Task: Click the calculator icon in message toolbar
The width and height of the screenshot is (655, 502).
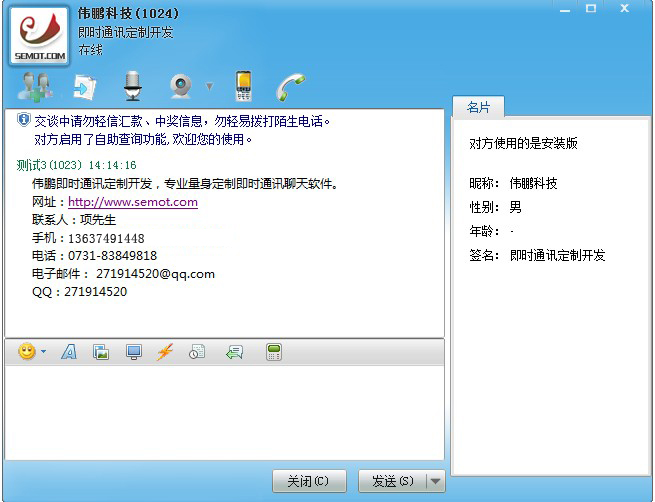Action: pyautogui.click(x=274, y=352)
